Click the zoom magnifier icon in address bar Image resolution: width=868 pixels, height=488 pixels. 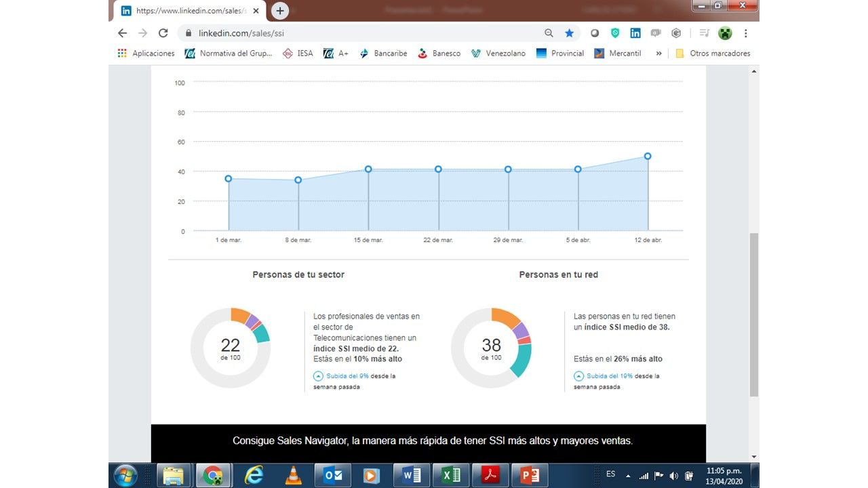[549, 33]
